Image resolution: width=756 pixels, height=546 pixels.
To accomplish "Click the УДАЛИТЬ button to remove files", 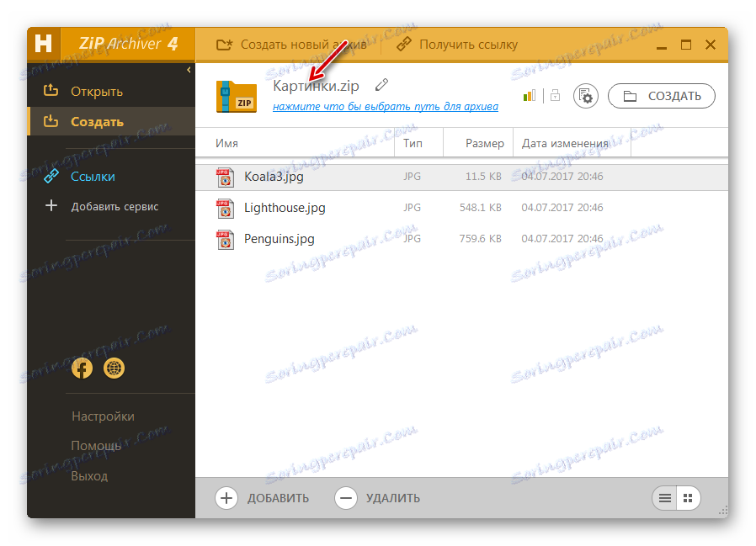I will (377, 498).
